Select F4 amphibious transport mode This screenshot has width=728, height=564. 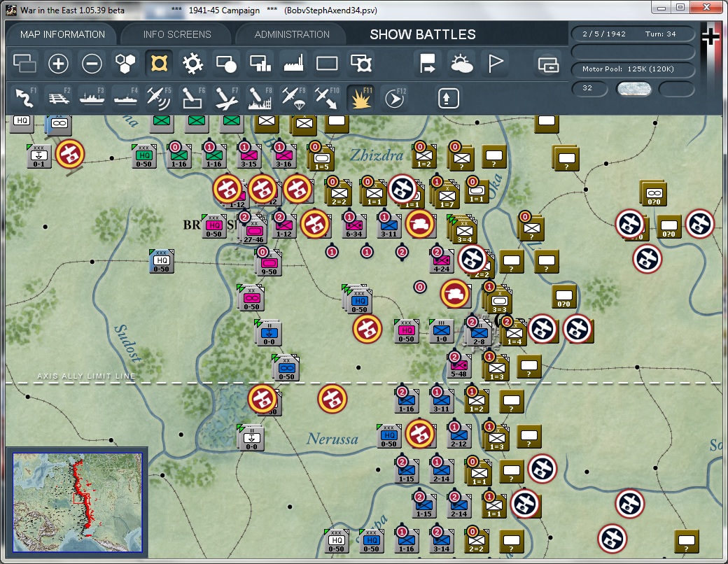(125, 98)
